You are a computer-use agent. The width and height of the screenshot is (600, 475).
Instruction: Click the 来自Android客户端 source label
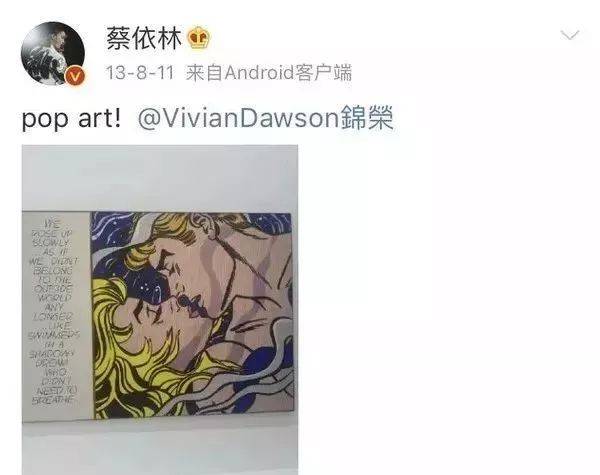pos(269,73)
